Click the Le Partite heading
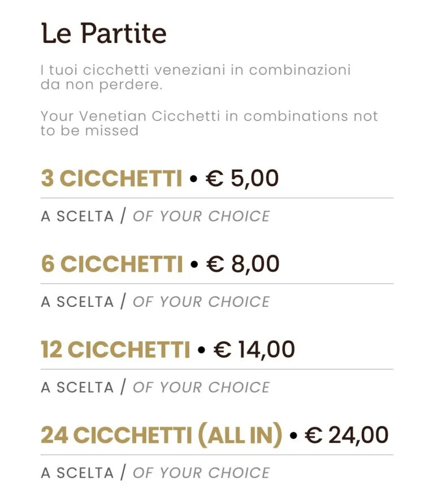The height and width of the screenshot is (504, 434). 104,33
